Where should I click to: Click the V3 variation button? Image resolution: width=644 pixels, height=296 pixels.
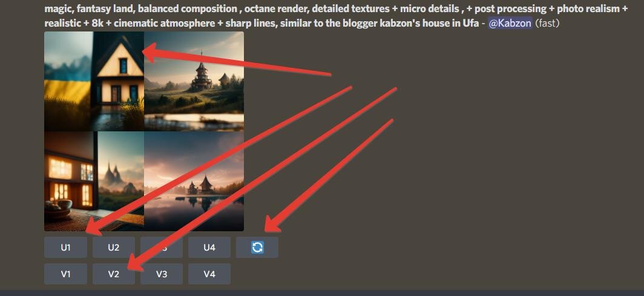162,274
